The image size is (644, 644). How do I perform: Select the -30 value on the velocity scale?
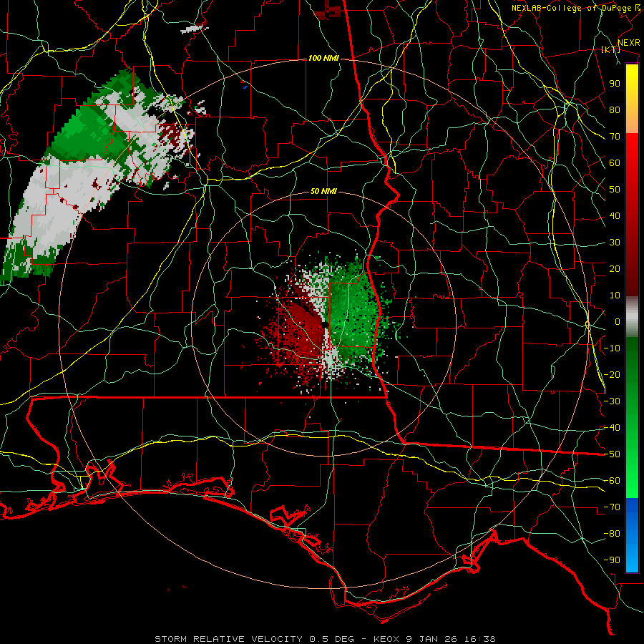[x=612, y=401]
